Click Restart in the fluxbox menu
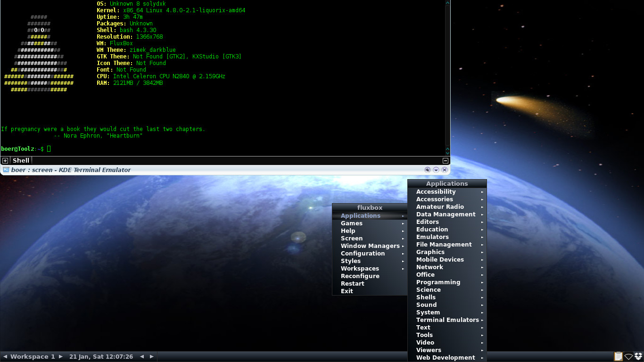The height and width of the screenshot is (362, 644). [352, 284]
